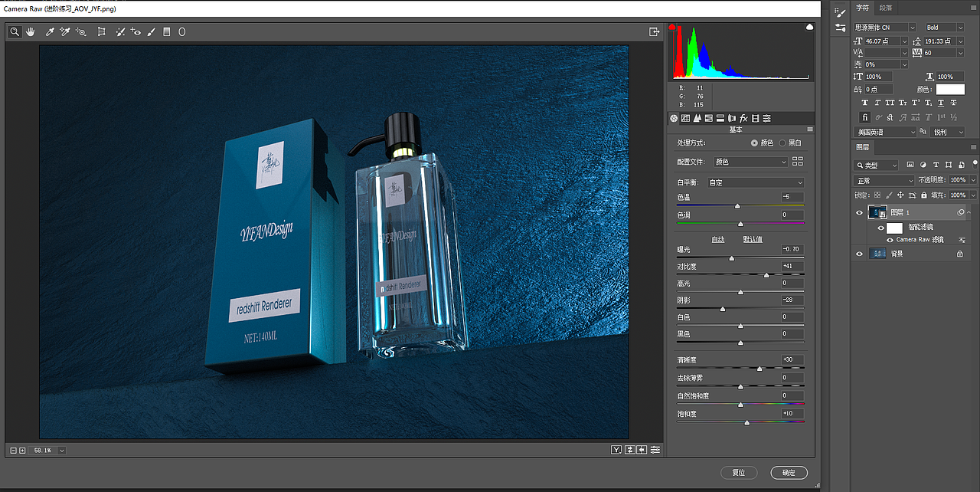Toggle visibility of 图层 1 layer
This screenshot has width=980, height=492.
click(x=860, y=212)
